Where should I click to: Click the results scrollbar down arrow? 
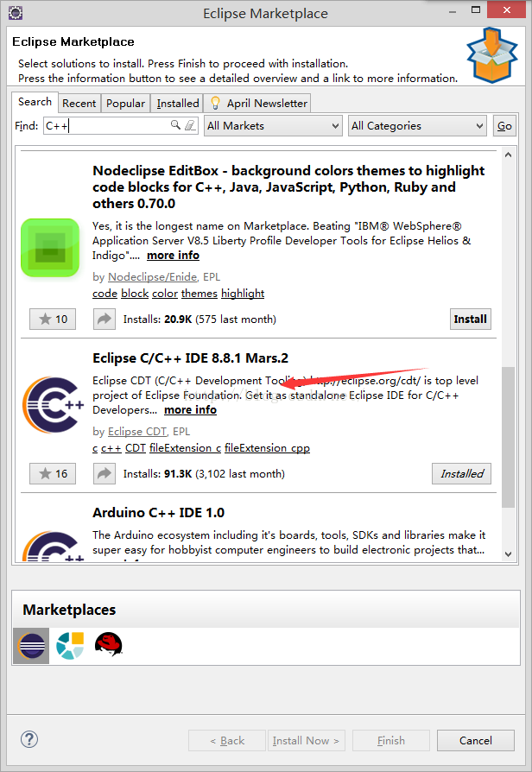click(x=509, y=554)
